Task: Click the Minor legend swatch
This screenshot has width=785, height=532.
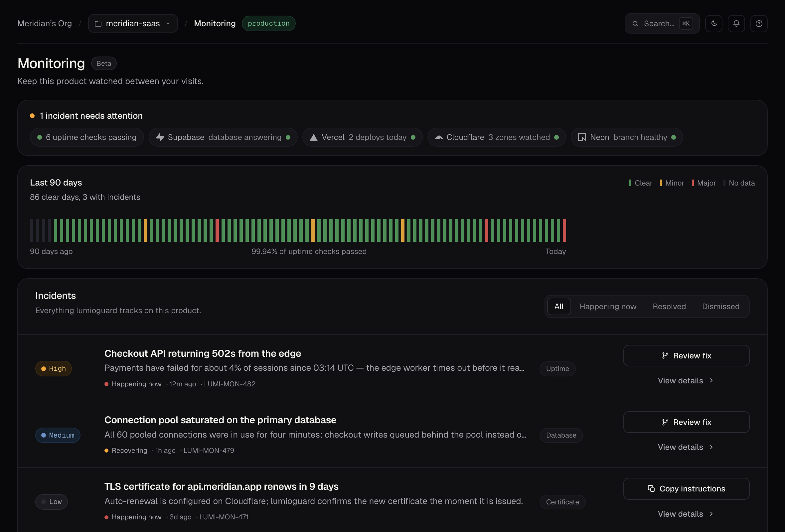Action: tap(661, 183)
